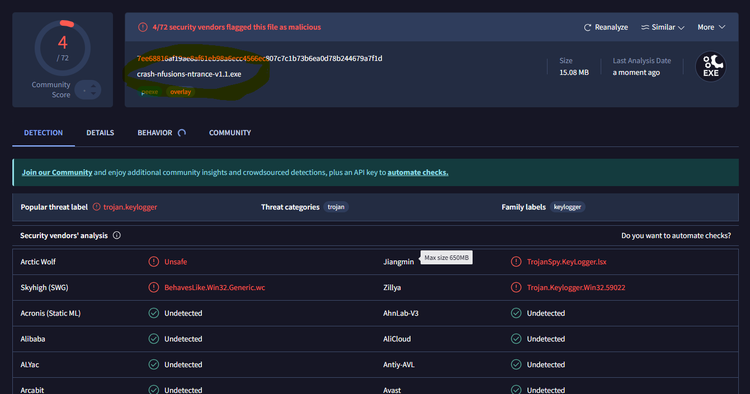Viewport: 750px width, 394px height.
Task: Click the Avast undetected check icon
Action: pos(516,390)
